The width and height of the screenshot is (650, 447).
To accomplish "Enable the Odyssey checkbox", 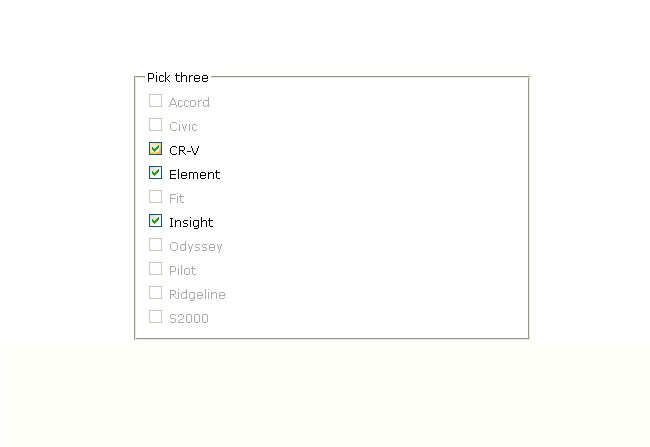I will click(155, 245).
